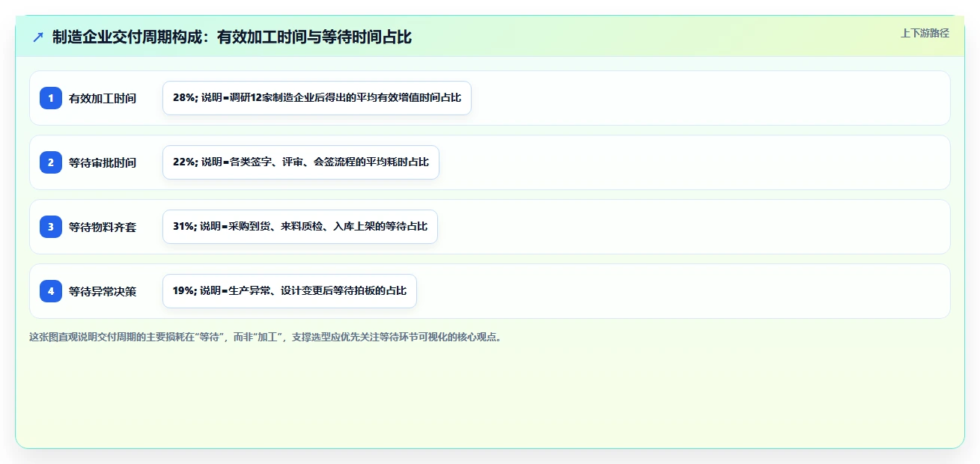Viewport: 980px width, 464px height.
Task: Click the 上下游路径 label at top right
Action: [925, 33]
